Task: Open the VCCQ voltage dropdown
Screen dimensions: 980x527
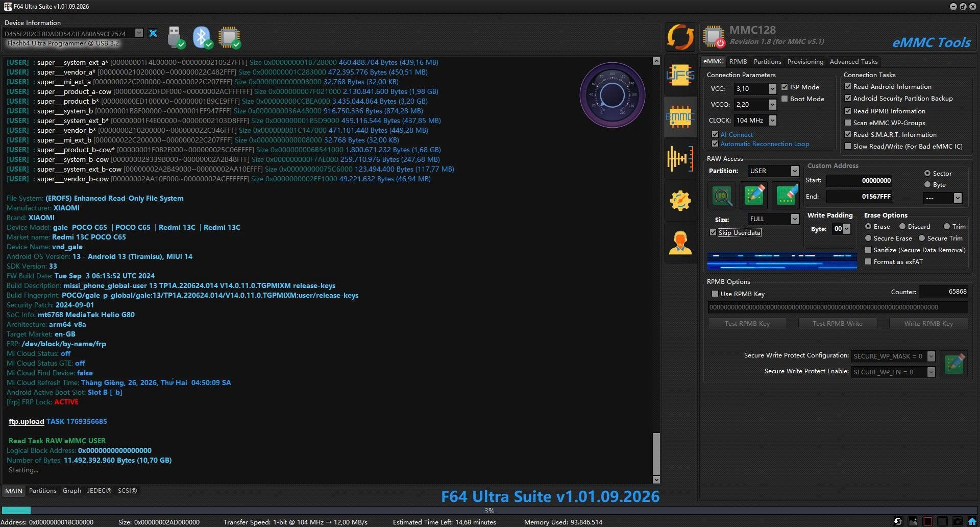Action: [x=772, y=104]
